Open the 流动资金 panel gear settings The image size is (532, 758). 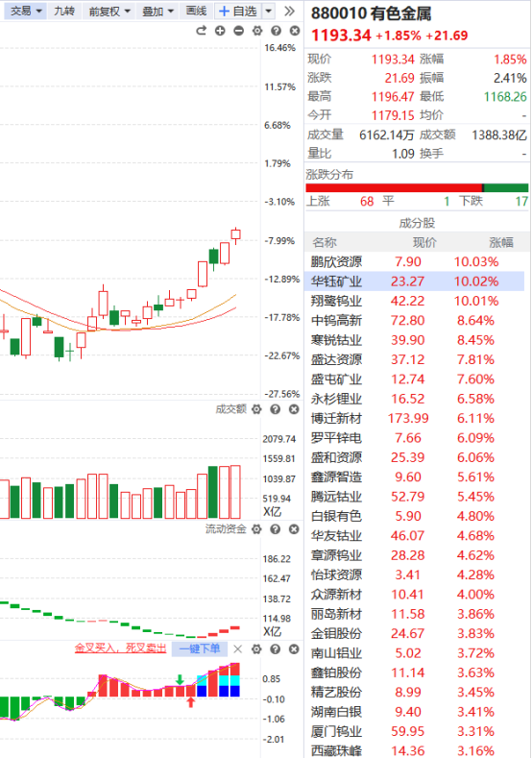(x=256, y=529)
